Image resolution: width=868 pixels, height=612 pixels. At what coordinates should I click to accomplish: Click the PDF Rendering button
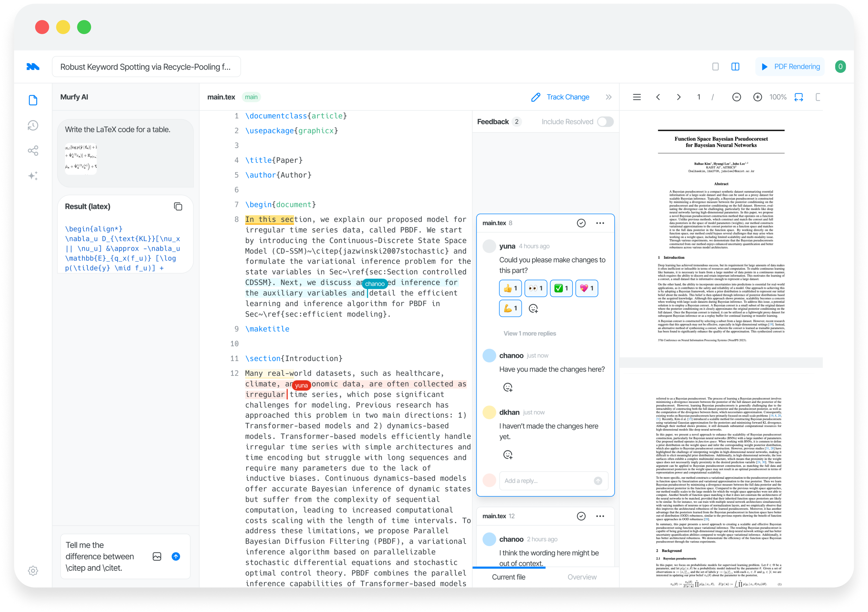pyautogui.click(x=790, y=66)
